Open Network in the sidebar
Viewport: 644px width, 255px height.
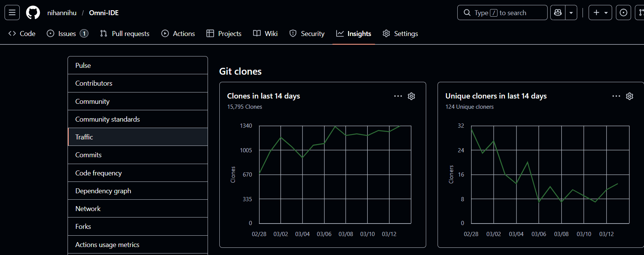[x=138, y=208]
